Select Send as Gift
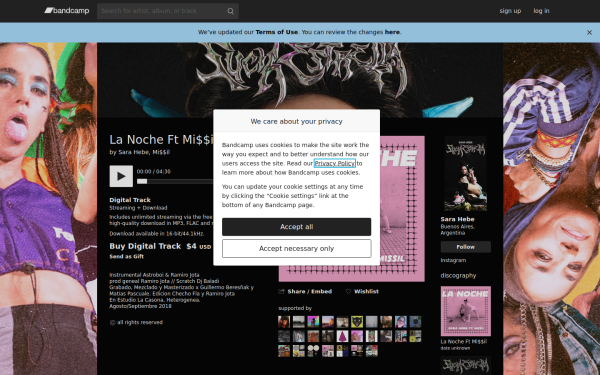 pos(127,256)
